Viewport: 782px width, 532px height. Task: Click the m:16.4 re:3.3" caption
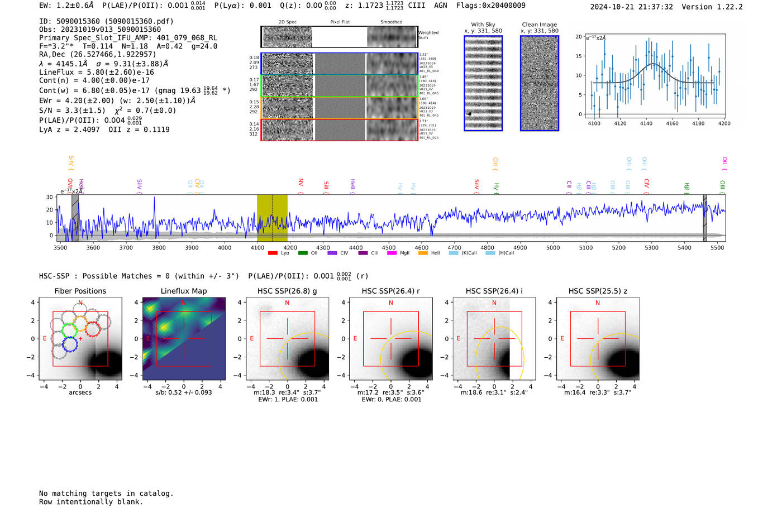click(x=598, y=392)
